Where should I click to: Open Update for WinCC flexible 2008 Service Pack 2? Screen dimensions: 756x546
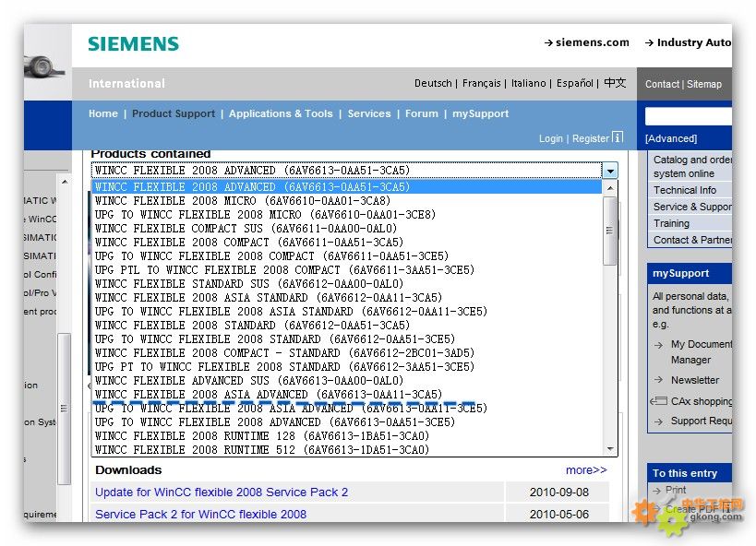tap(222, 492)
